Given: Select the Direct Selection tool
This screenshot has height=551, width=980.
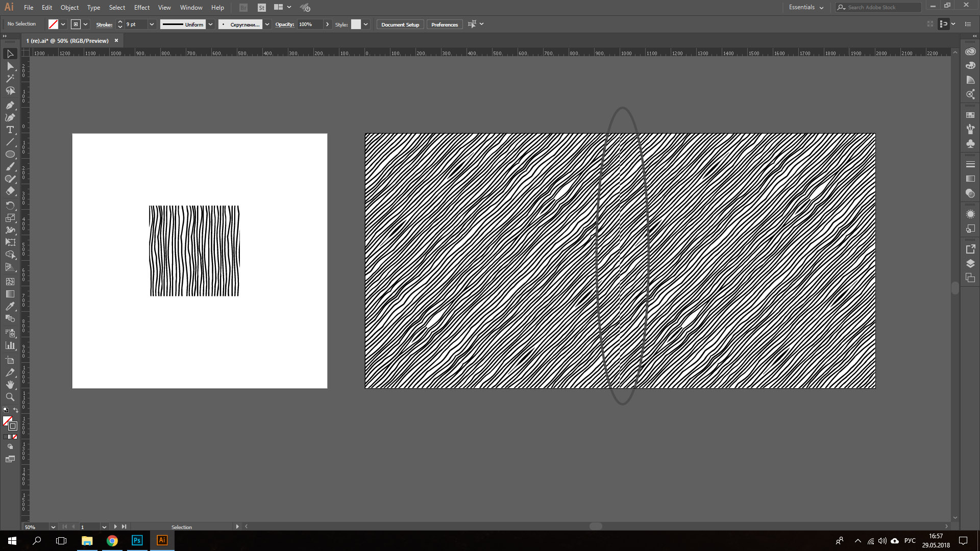Looking at the screenshot, I should click(x=10, y=66).
